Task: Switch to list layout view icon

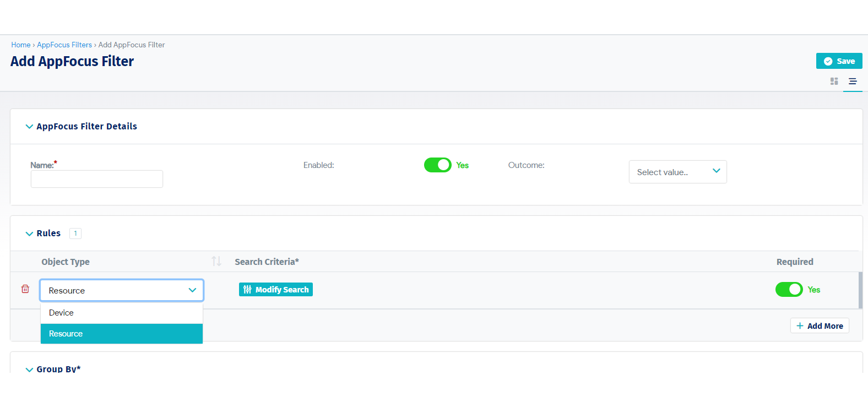Action: click(x=853, y=82)
